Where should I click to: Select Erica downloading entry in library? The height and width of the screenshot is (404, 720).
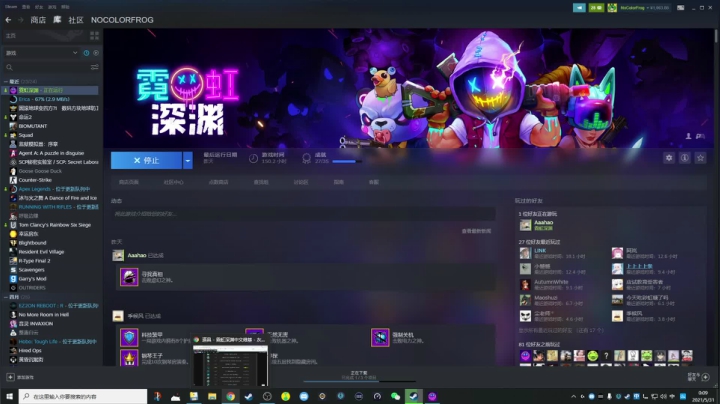pyautogui.click(x=44, y=99)
